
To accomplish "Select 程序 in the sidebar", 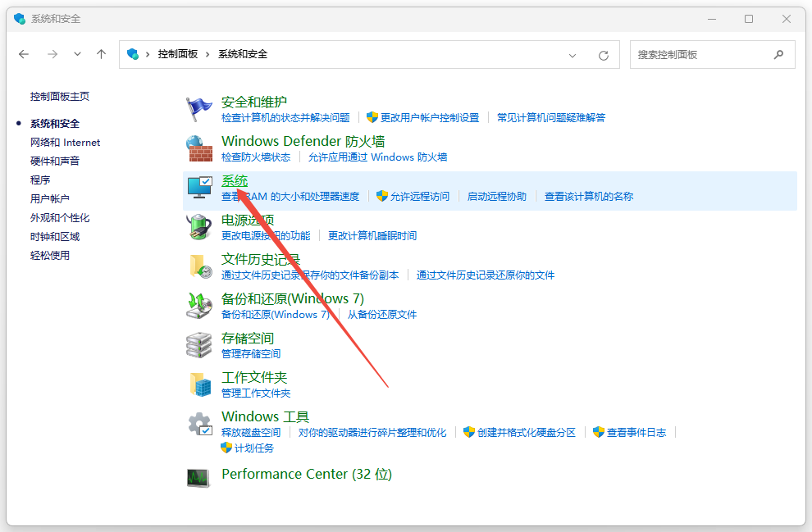I will [x=40, y=180].
